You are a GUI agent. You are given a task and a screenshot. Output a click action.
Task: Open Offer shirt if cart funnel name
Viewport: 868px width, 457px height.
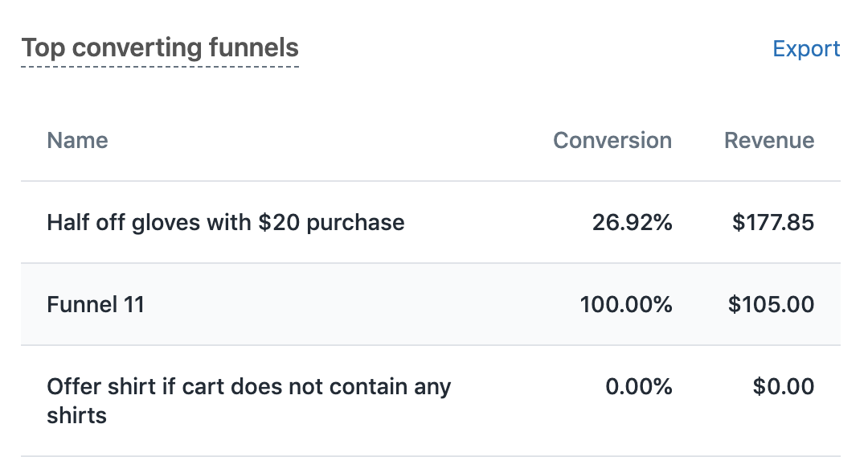click(249, 387)
